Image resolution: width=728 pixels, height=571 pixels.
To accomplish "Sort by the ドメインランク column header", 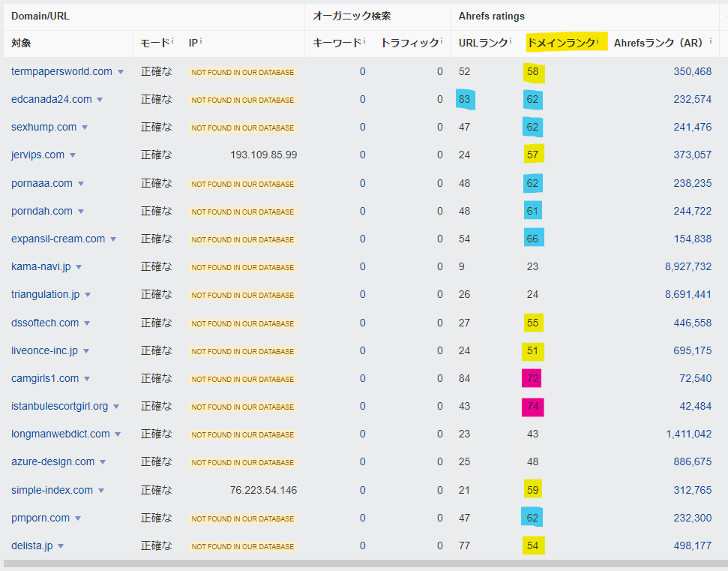I will pyautogui.click(x=562, y=43).
